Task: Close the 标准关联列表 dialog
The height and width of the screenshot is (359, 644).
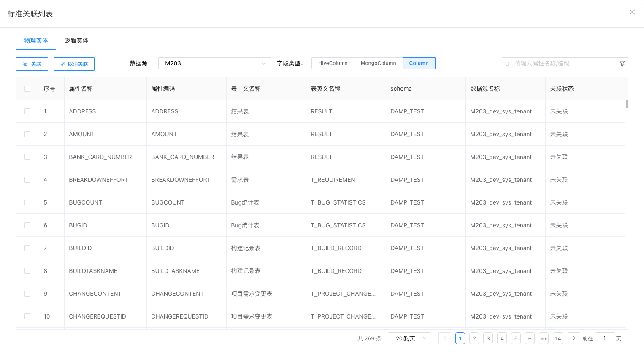Action: click(x=632, y=12)
